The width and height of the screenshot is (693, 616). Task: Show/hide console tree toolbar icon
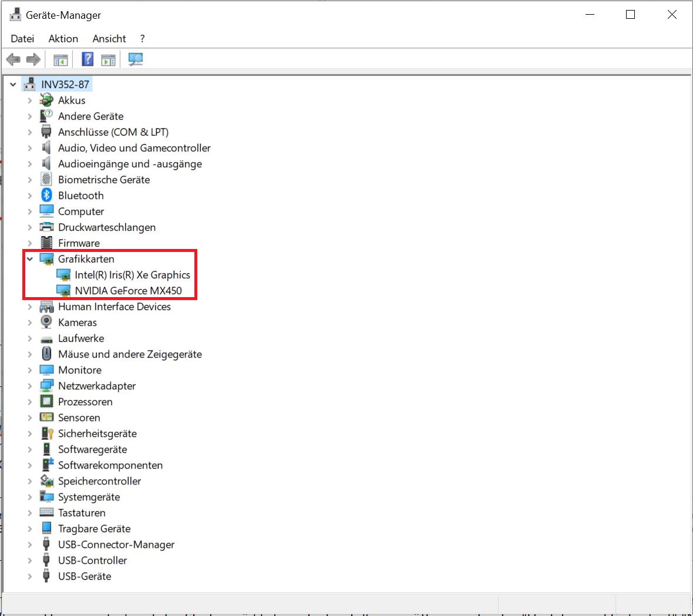(60, 60)
